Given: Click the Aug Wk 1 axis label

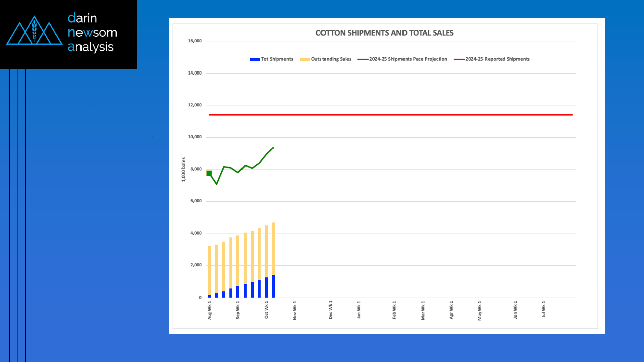Looking at the screenshot, I should click(210, 310).
